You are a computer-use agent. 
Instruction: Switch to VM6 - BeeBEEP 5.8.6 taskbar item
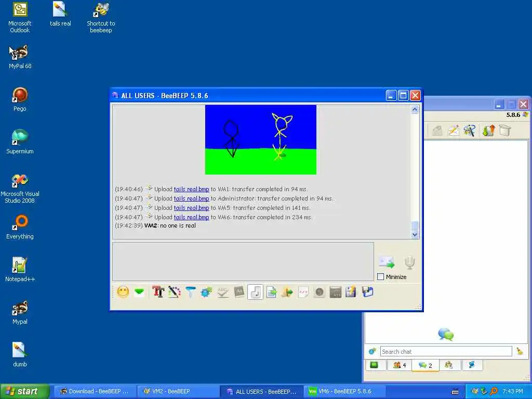tap(344, 391)
